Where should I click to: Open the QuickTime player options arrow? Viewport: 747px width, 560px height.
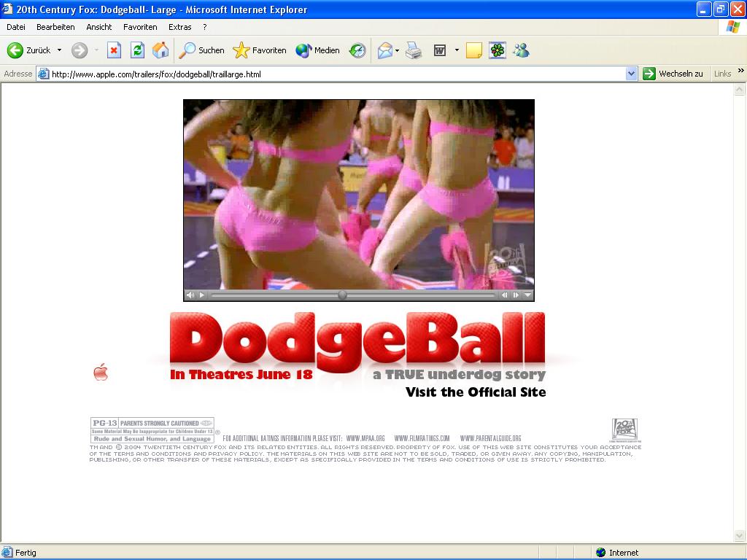click(x=528, y=295)
